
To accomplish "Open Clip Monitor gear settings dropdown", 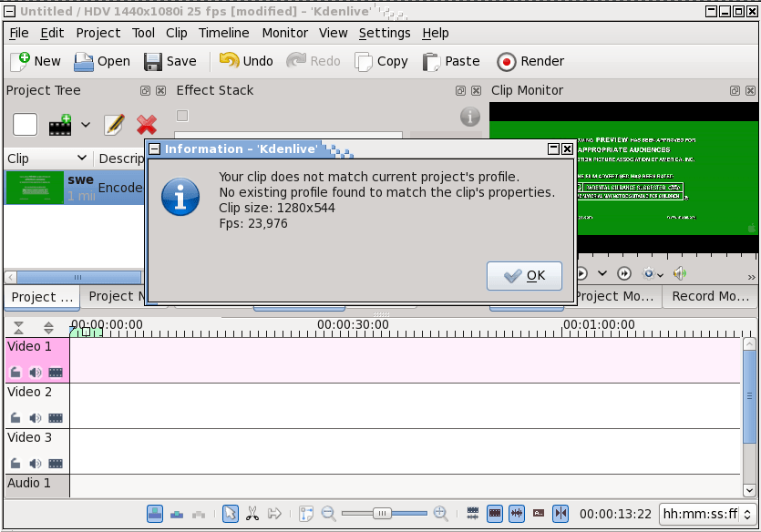I will [x=653, y=273].
